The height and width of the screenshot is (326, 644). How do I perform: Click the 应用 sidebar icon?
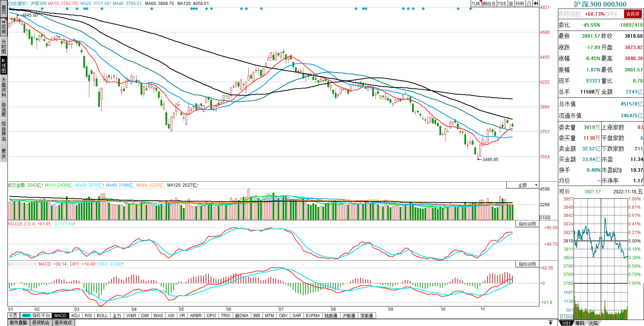coord(4,27)
